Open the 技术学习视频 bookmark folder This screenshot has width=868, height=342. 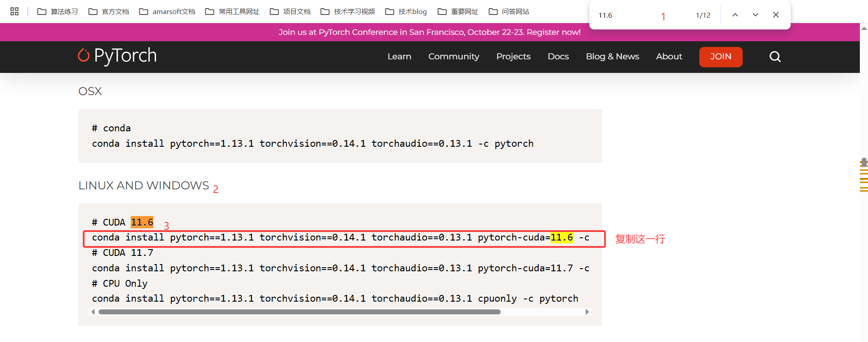[x=348, y=11]
